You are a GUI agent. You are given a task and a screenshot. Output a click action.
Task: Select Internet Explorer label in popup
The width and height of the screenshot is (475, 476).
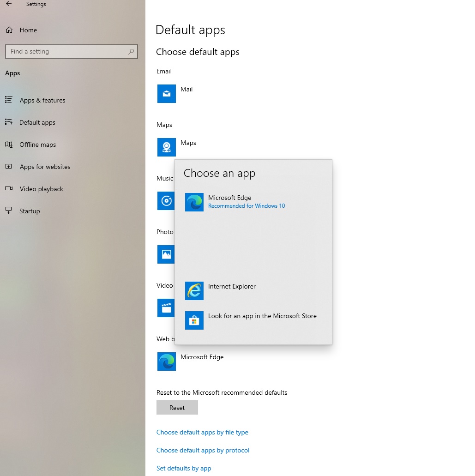[x=232, y=286]
